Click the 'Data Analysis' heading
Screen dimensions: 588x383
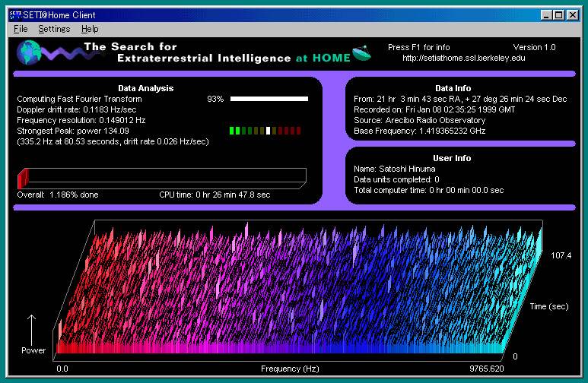(x=145, y=88)
